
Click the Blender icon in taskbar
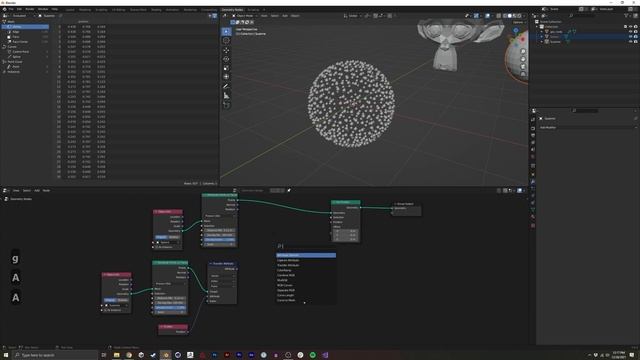click(x=166, y=355)
